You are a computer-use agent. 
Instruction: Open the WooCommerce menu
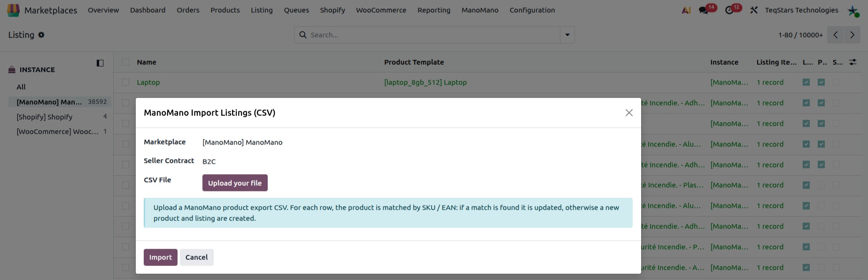[381, 10]
